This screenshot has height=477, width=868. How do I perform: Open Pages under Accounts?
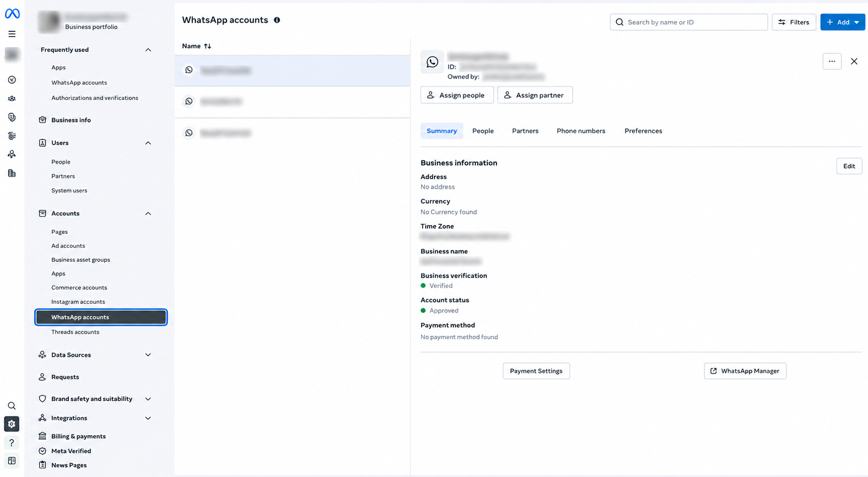click(60, 232)
